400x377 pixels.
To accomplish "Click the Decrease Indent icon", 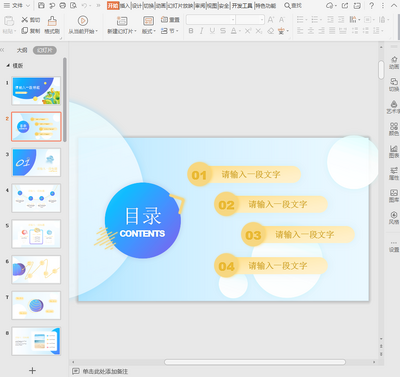I will tap(330, 20).
